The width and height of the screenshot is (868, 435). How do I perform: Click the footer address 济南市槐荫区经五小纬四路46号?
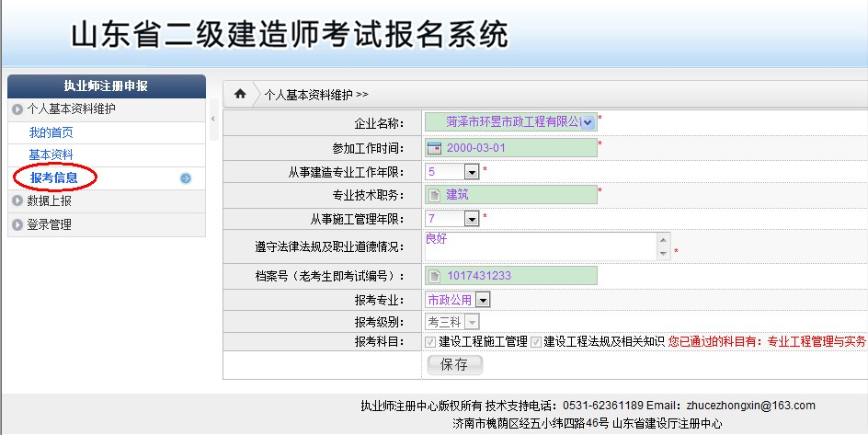click(x=531, y=424)
